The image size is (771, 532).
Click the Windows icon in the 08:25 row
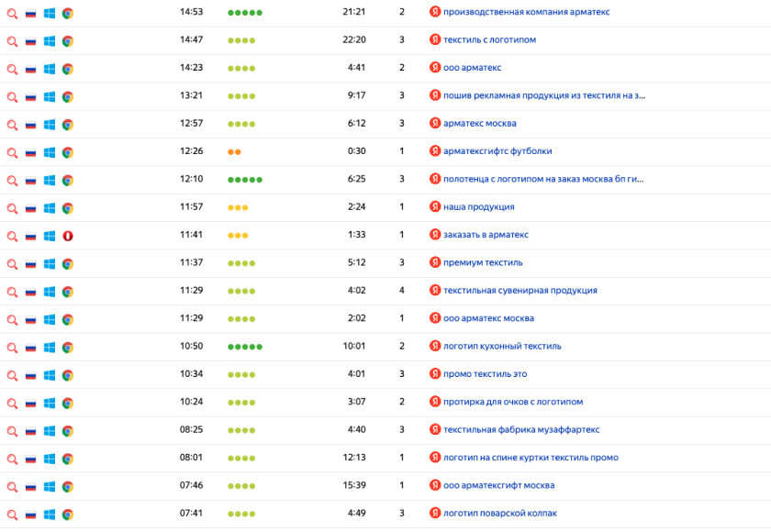[50, 431]
